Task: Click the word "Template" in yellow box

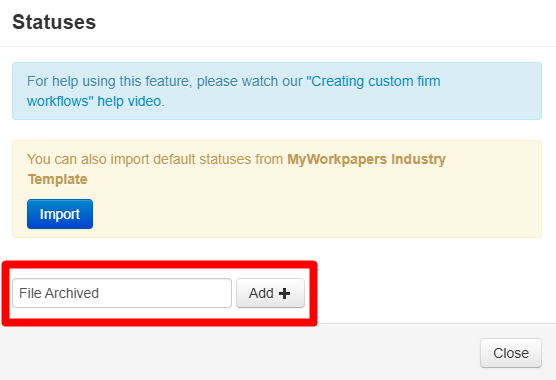Action: (x=58, y=179)
